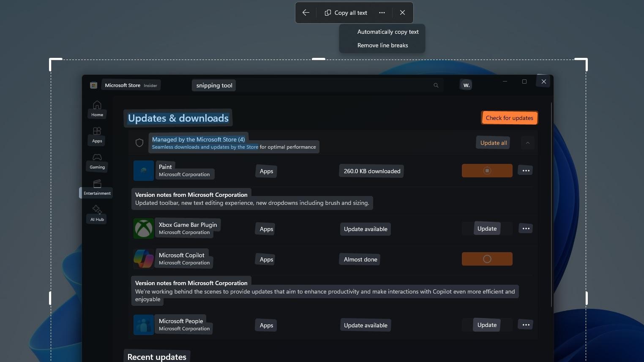Click Check for updates button

coord(509,118)
